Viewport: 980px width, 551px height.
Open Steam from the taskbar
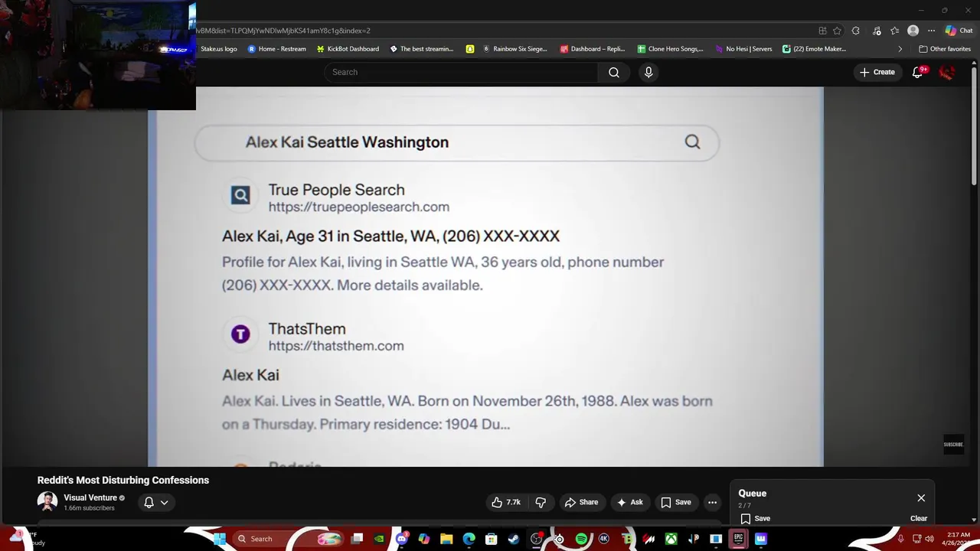click(514, 539)
